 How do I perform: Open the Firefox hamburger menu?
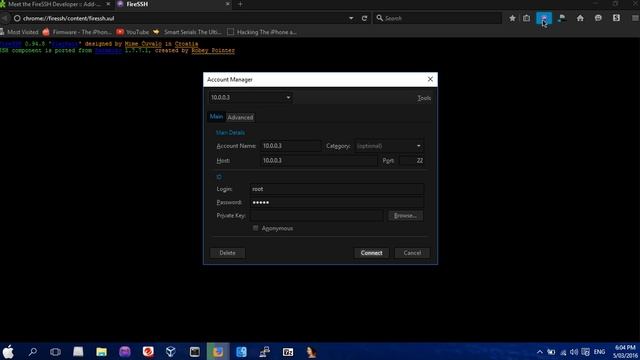click(635, 18)
